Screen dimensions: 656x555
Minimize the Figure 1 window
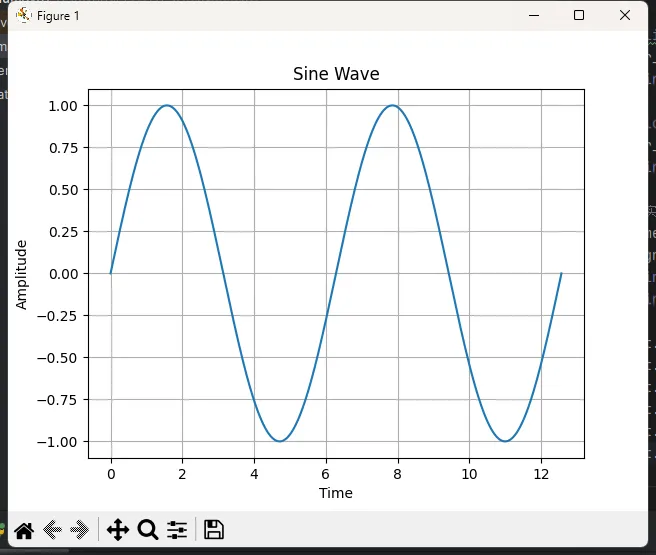click(x=533, y=15)
